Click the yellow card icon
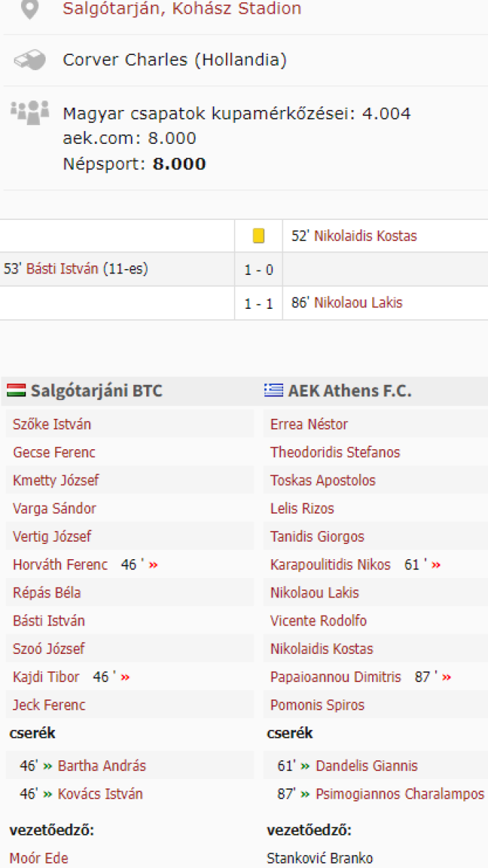The height and width of the screenshot is (868, 488). [258, 236]
